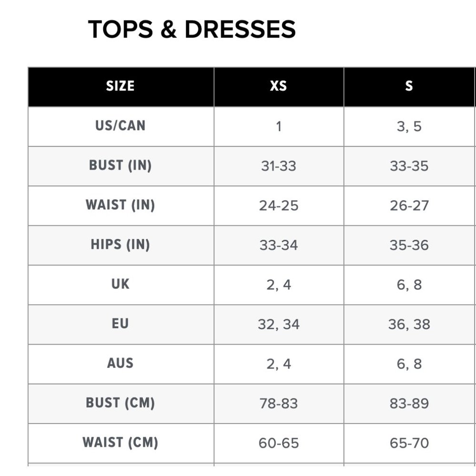
Task: Click the AUS row label
Action: click(x=120, y=363)
